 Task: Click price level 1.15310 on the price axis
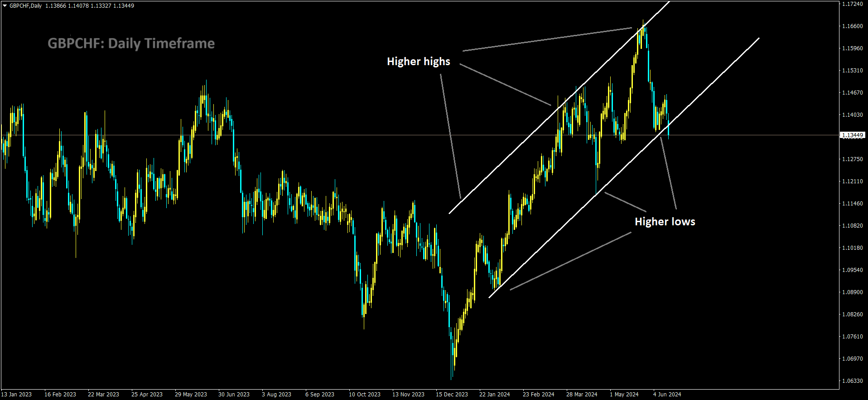852,71
